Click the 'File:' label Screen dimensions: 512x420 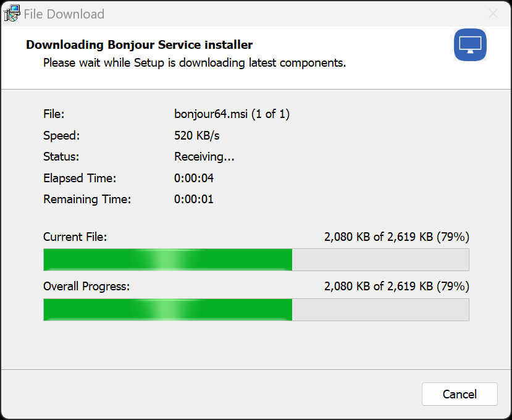pos(54,114)
